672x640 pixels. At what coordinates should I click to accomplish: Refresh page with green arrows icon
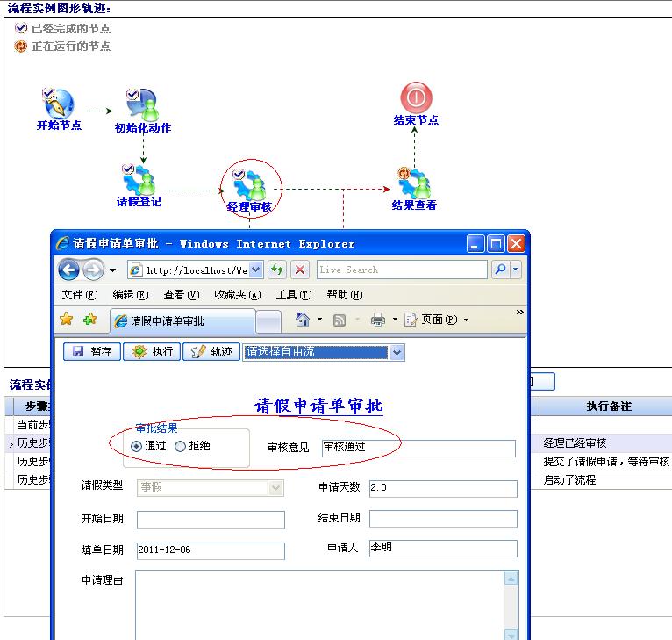277,270
